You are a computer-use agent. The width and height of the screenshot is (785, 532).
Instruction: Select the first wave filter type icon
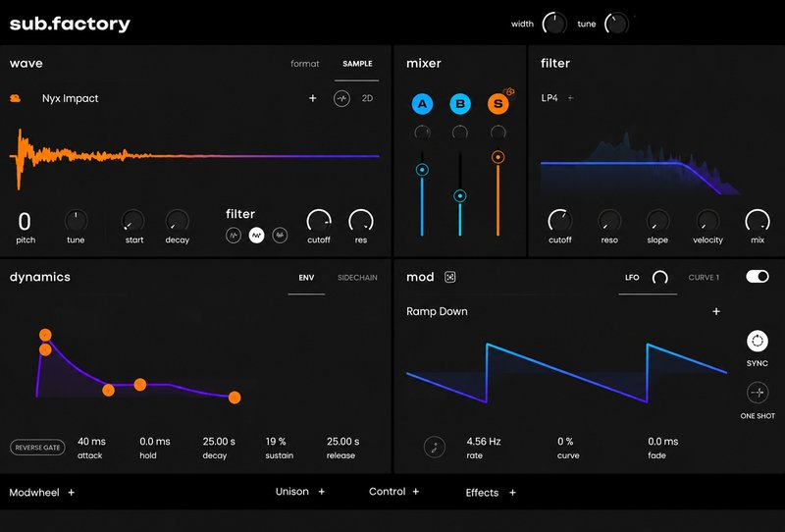coord(234,235)
